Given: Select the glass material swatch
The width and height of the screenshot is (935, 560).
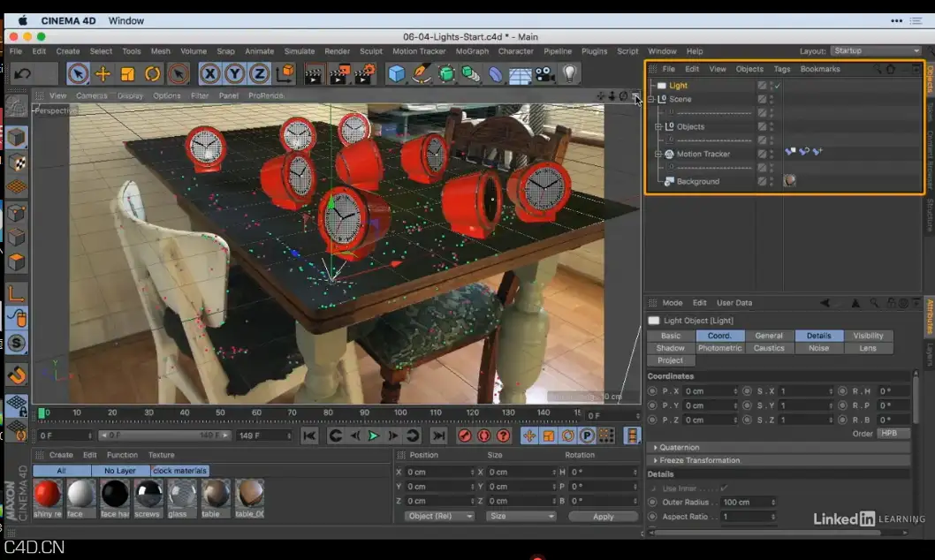Looking at the screenshot, I should click(x=181, y=494).
